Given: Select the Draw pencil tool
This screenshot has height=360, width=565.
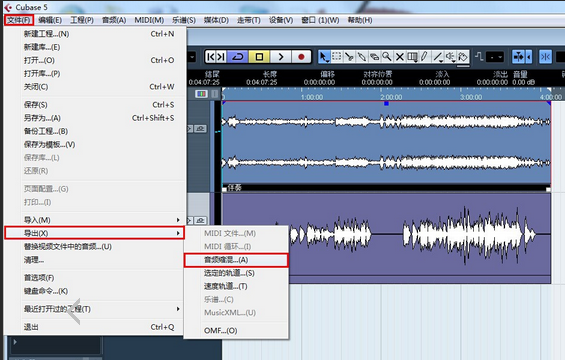Looking at the screenshot, I should click(x=425, y=57).
